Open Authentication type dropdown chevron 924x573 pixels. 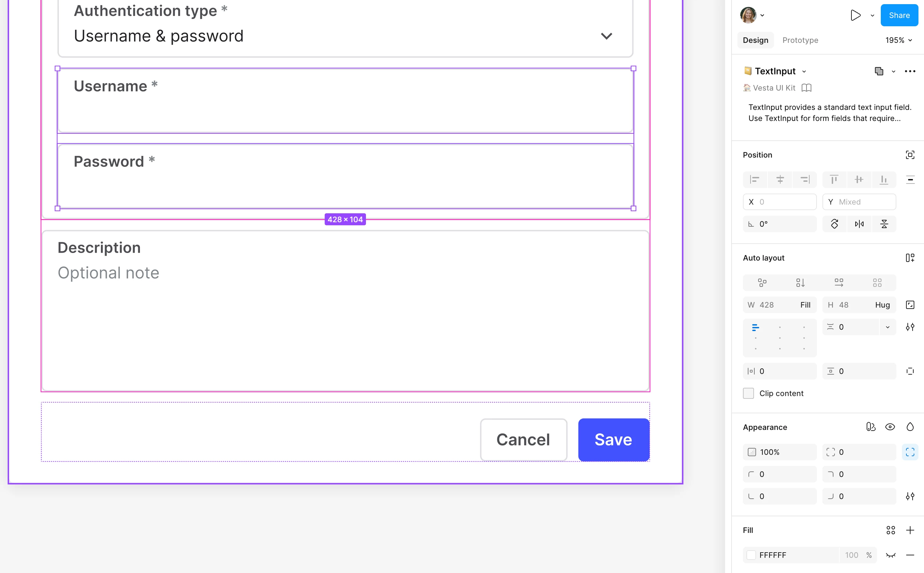click(x=606, y=36)
